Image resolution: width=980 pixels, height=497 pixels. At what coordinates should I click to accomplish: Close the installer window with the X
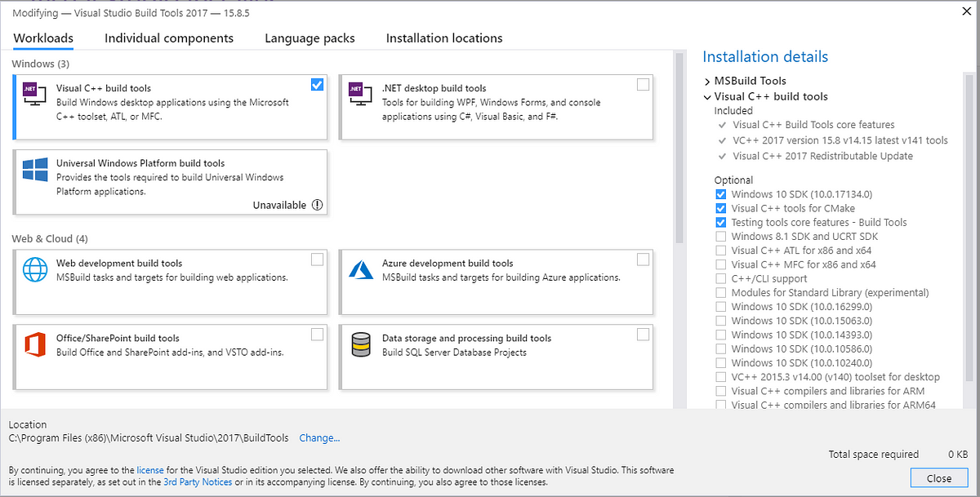click(965, 12)
